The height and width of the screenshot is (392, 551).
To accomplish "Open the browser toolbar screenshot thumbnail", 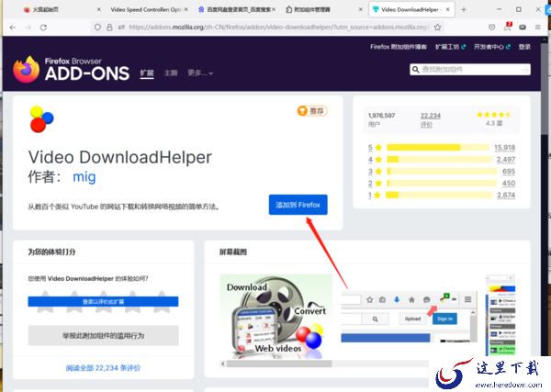I will [x=409, y=316].
